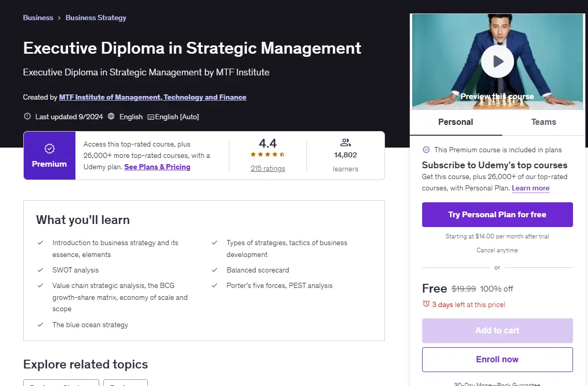The width and height of the screenshot is (588, 386).
Task: Open the Business Strategy breadcrumb link
Action: tap(96, 18)
